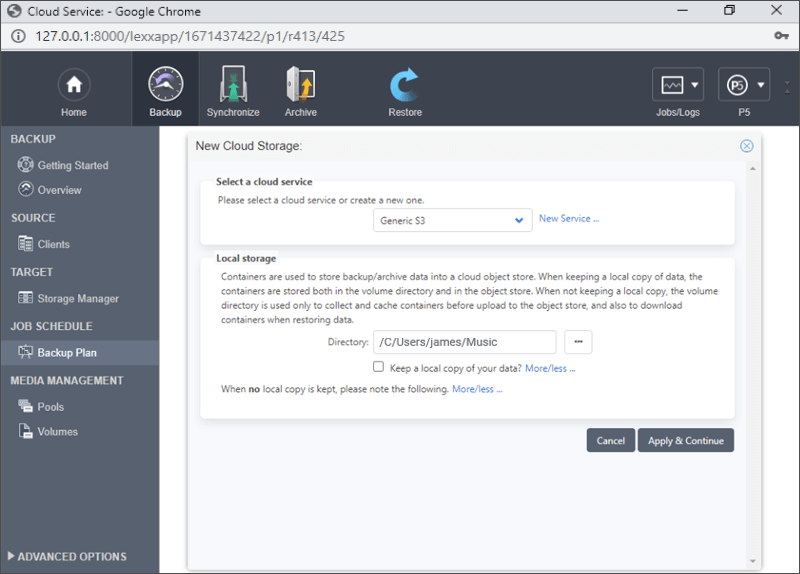Click the TARGET section header

[x=32, y=272]
